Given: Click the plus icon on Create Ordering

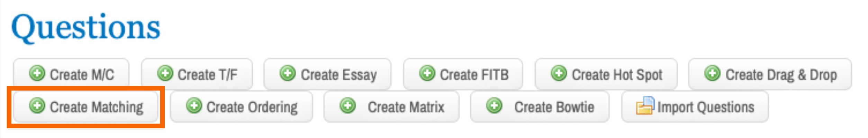Looking at the screenshot, I should tap(194, 106).
